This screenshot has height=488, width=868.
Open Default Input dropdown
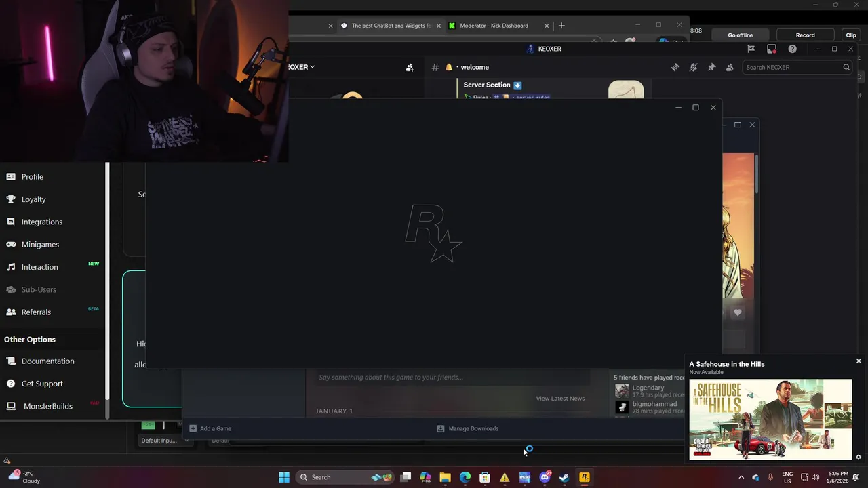coord(165,441)
